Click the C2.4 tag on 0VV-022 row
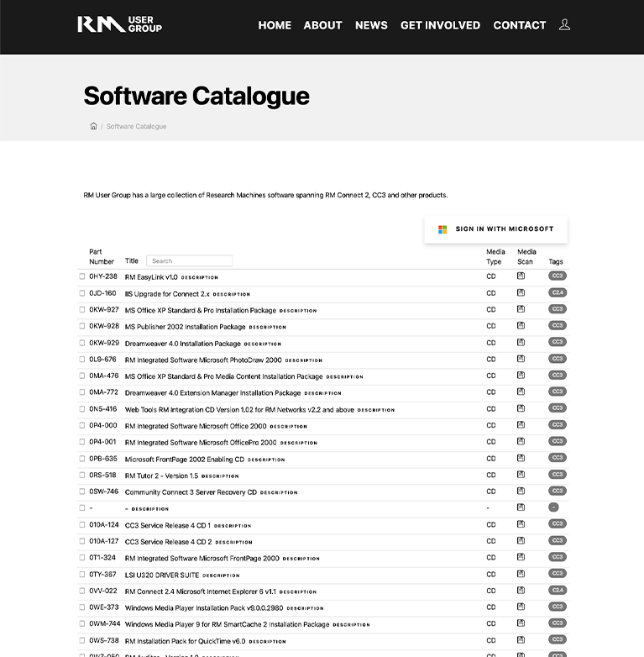Image resolution: width=644 pixels, height=657 pixels. coord(558,590)
